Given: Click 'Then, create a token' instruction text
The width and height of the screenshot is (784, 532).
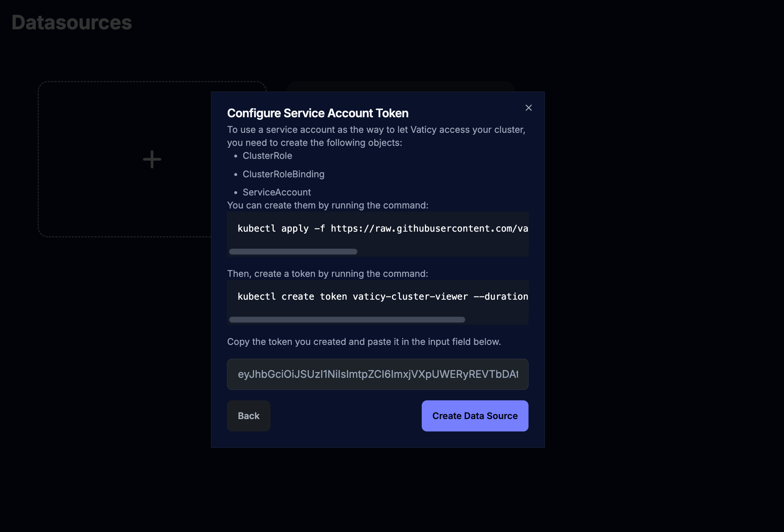Looking at the screenshot, I should 328,274.
